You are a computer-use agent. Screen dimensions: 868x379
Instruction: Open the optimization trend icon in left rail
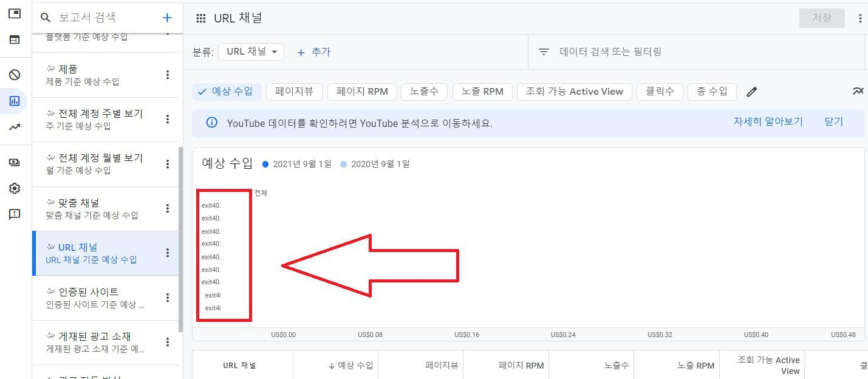[15, 127]
